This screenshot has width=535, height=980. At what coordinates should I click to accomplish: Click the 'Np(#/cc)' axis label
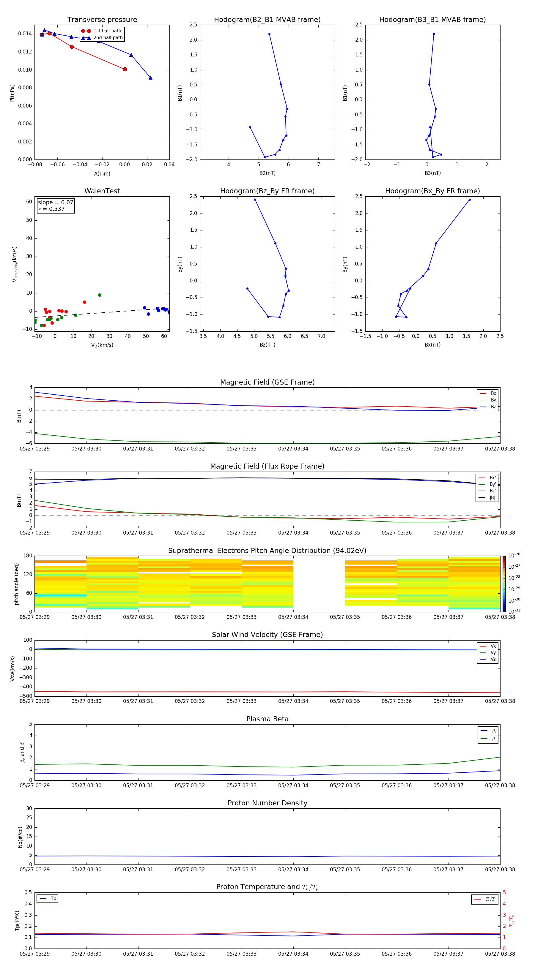pyautogui.click(x=20, y=837)
